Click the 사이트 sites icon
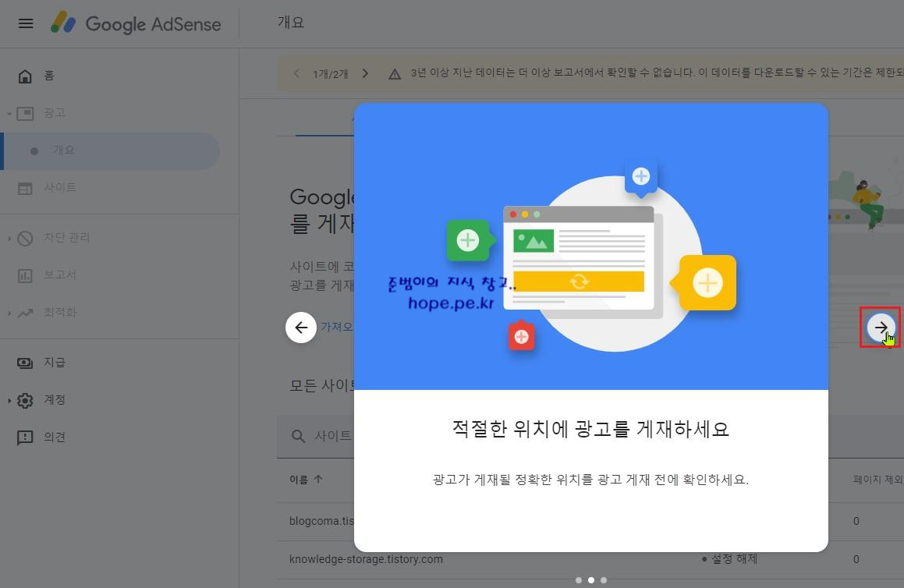This screenshot has height=588, width=904. (25, 188)
